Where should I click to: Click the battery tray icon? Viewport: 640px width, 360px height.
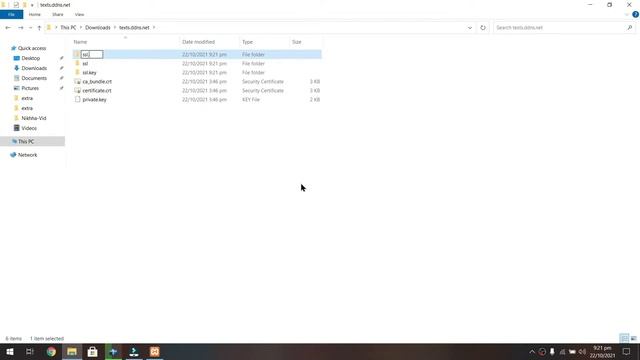click(x=572, y=352)
